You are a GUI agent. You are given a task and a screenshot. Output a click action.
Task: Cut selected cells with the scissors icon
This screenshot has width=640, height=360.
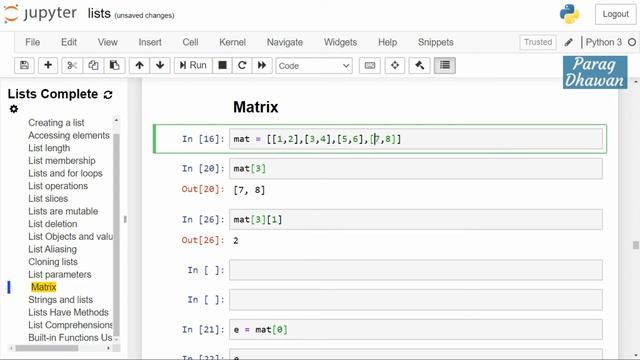coord(72,65)
